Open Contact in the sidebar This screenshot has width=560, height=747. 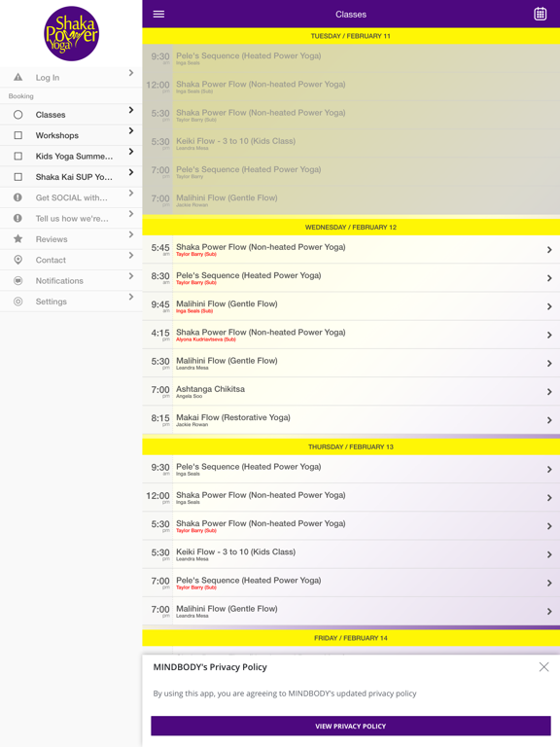coord(71,260)
